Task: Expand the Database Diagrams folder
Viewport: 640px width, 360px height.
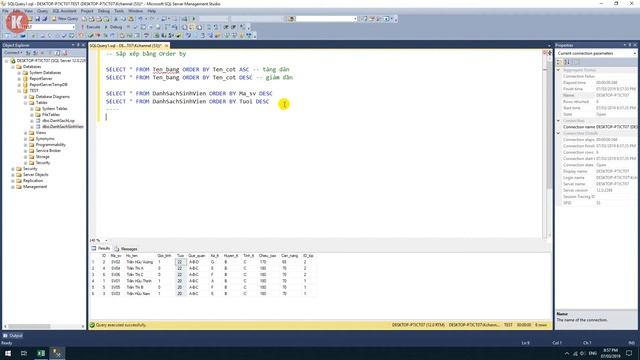Action: coord(25,97)
